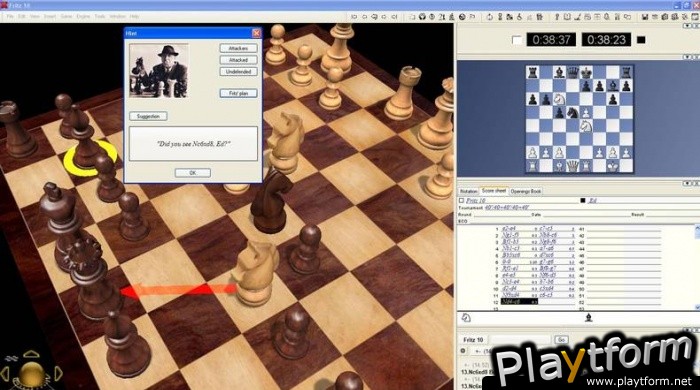Viewport: 700px width, 390px height.
Task: Tilt 3D board with gold up arrow
Action: tap(31, 354)
